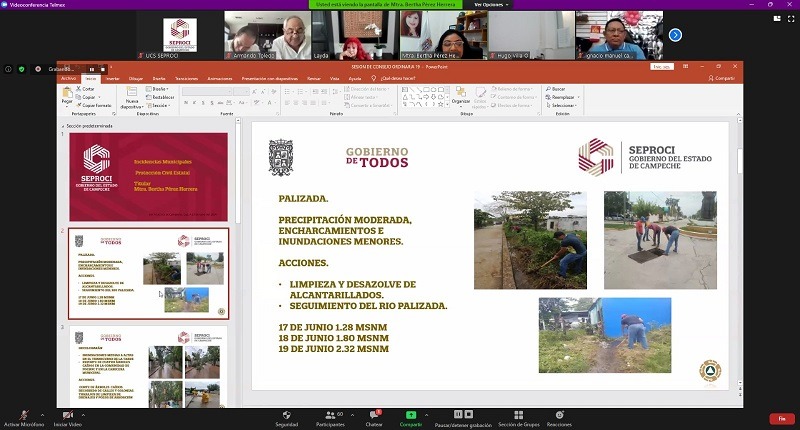Open the Reemplazar dropdown arrow

click(579, 96)
